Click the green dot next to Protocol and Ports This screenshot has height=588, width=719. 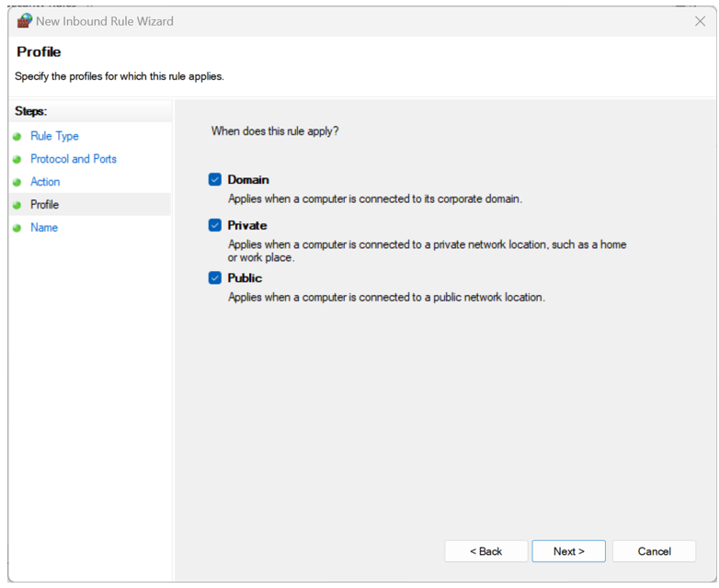point(17,159)
